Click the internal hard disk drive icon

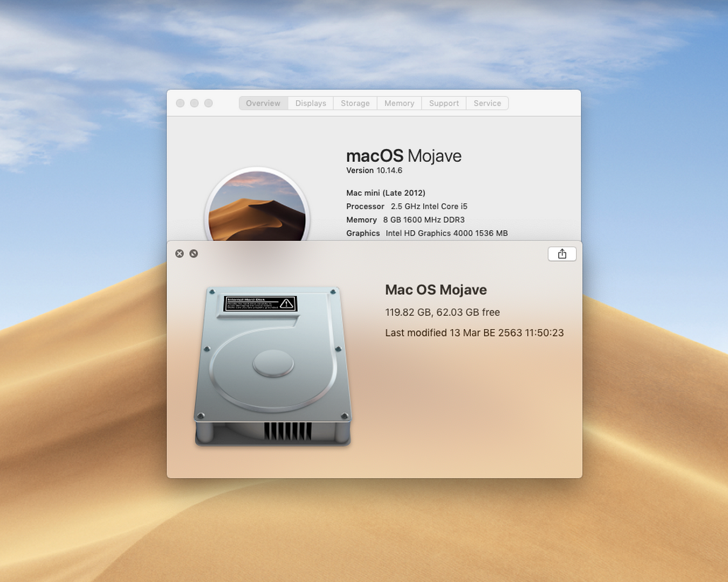pyautogui.click(x=273, y=366)
